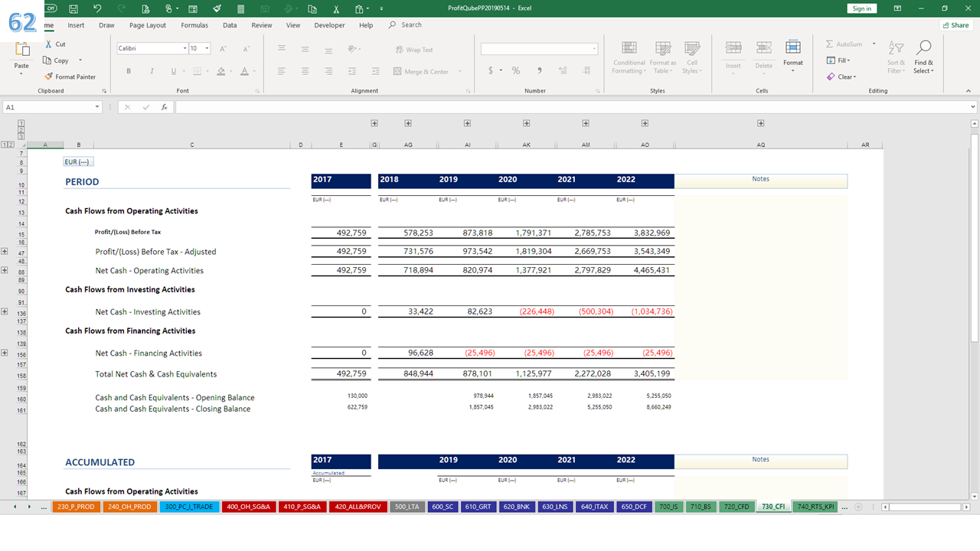Apply fill color to cell
Viewport: 980px width, 551px height.
[x=220, y=71]
